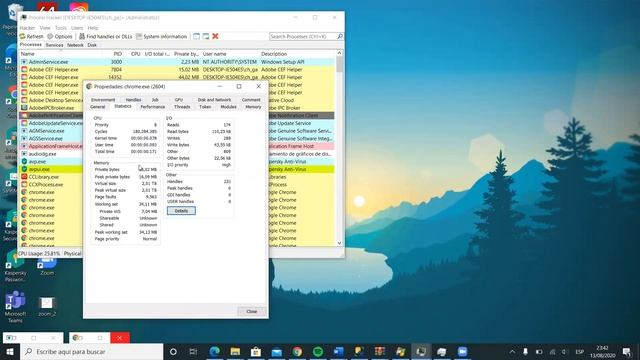Open the Users menu
Screen dimensions: 640x360
tap(77, 28)
